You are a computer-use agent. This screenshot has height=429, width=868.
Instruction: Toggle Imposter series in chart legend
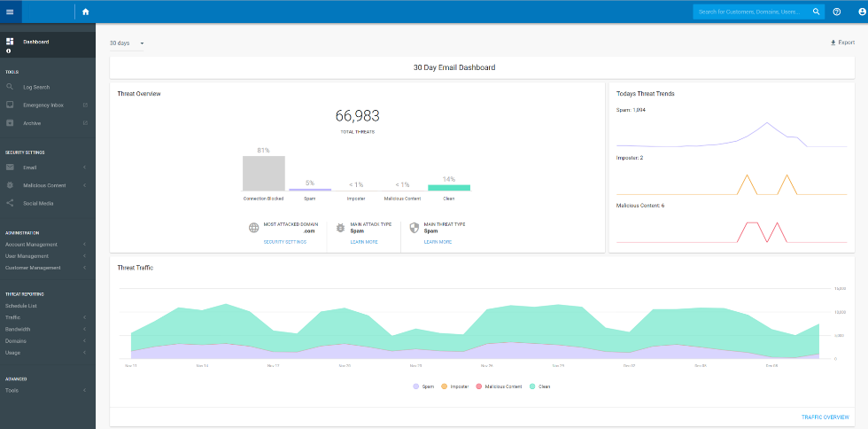[x=454, y=386]
